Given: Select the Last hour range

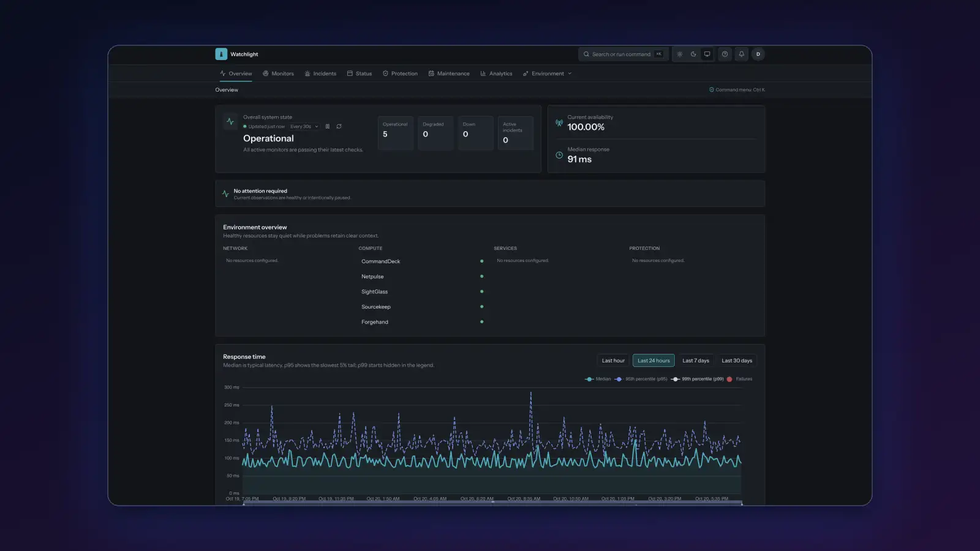Looking at the screenshot, I should click(x=613, y=361).
